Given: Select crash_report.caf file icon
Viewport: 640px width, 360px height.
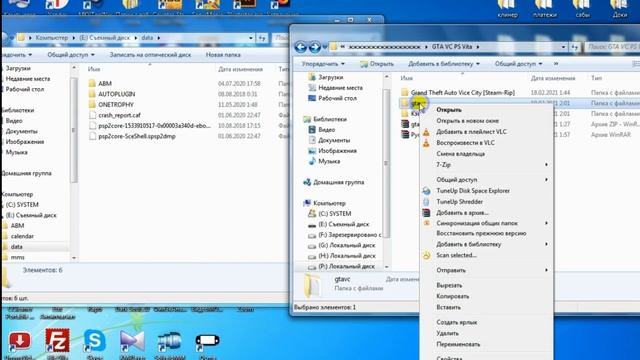Looking at the screenshot, I should point(92,115).
